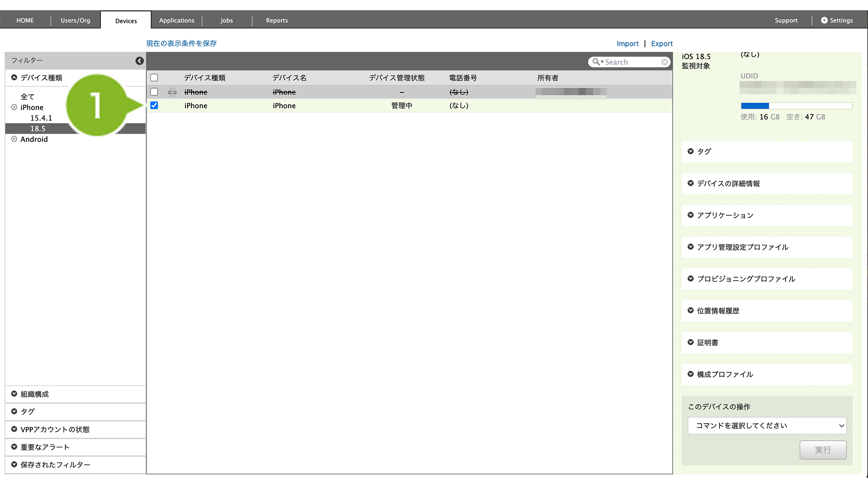The height and width of the screenshot is (488, 868).
Task: Click the 実行 button
Action: click(x=823, y=450)
